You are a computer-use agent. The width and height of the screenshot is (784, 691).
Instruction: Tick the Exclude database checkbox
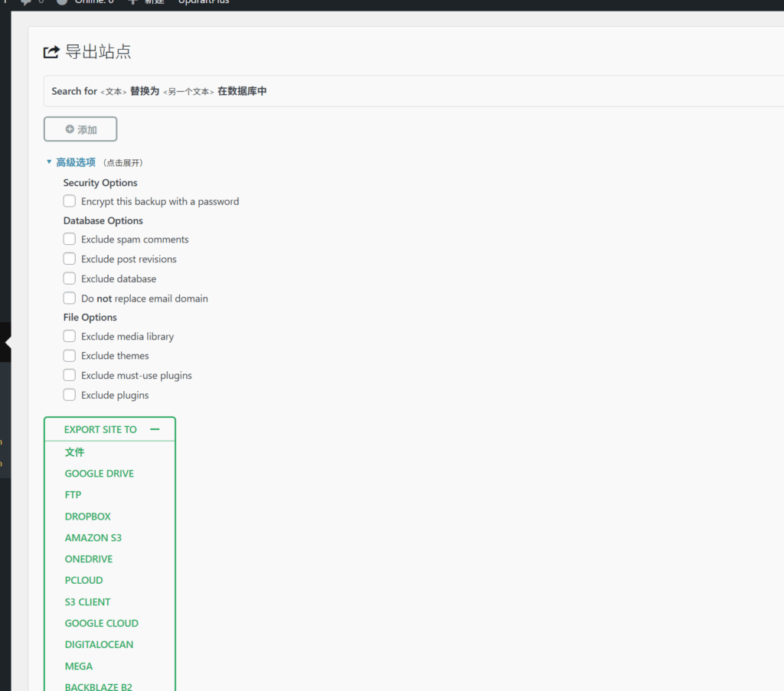pyautogui.click(x=70, y=279)
